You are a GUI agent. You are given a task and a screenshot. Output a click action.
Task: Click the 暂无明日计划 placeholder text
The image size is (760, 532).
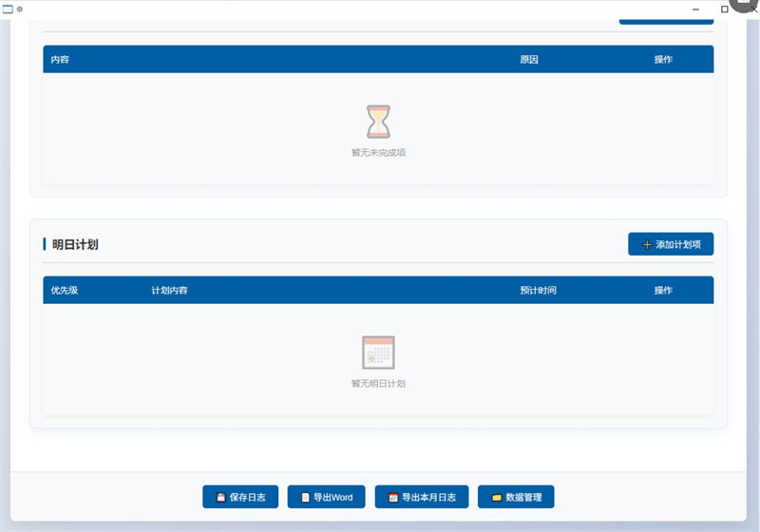click(378, 384)
